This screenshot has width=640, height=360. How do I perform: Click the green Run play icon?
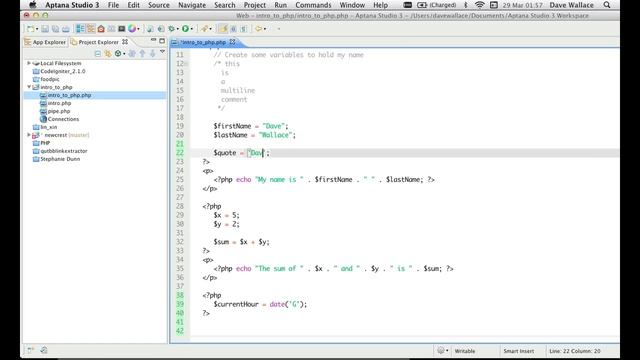click(x=185, y=29)
